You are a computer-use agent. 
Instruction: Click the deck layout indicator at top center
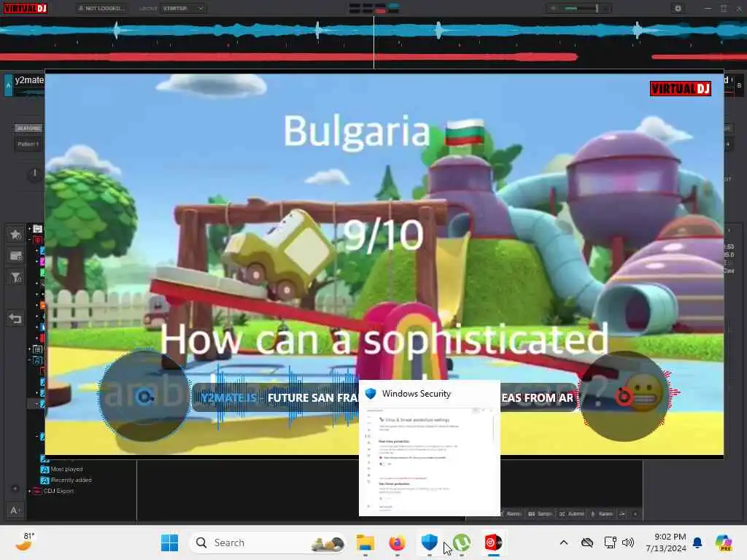pos(374,8)
